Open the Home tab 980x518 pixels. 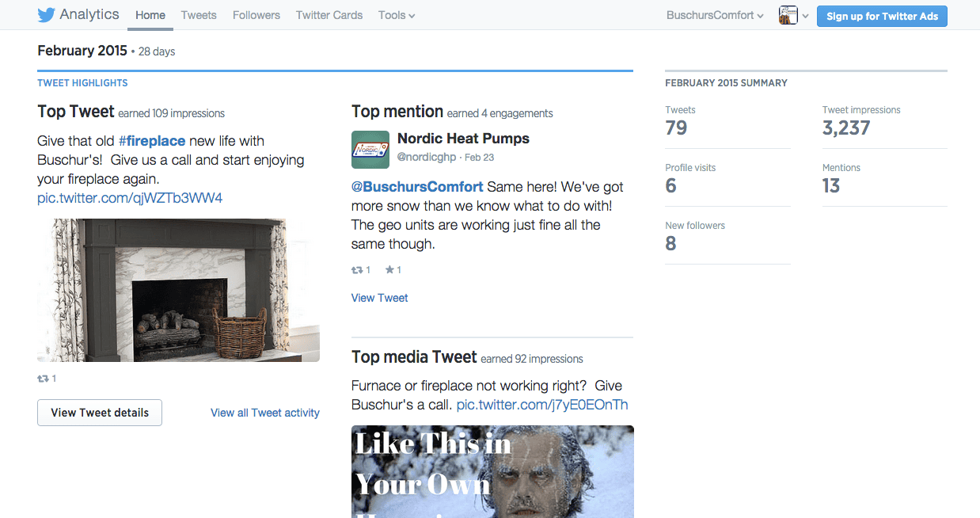coord(150,15)
